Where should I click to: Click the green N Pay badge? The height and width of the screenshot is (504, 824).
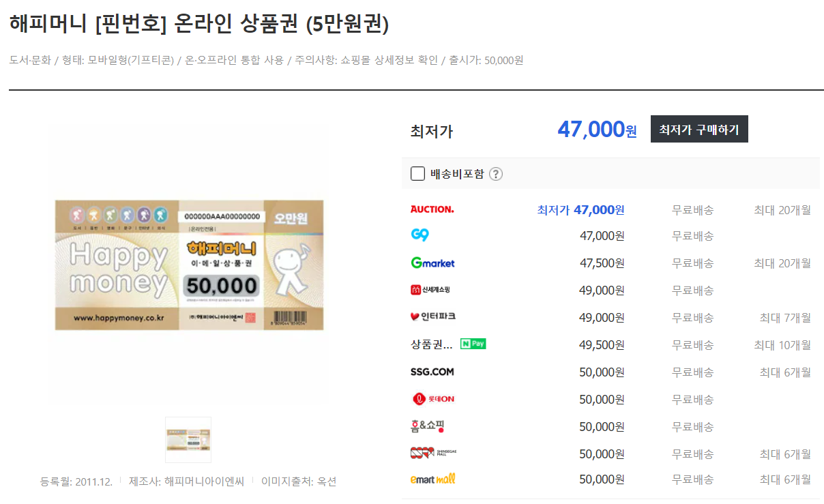473,344
